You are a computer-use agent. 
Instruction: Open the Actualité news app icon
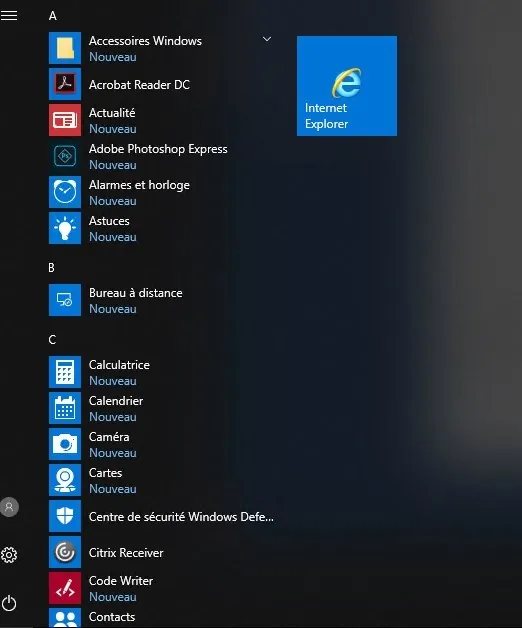(x=65, y=120)
